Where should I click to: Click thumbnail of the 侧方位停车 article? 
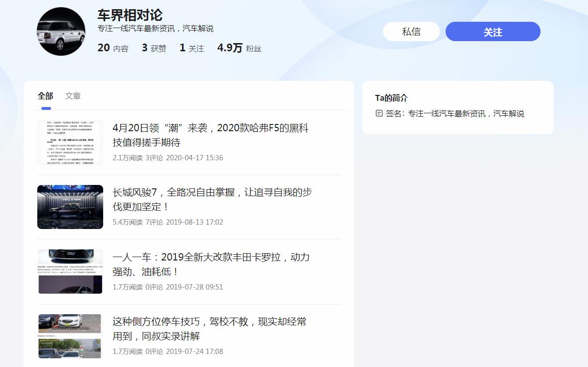[70, 336]
